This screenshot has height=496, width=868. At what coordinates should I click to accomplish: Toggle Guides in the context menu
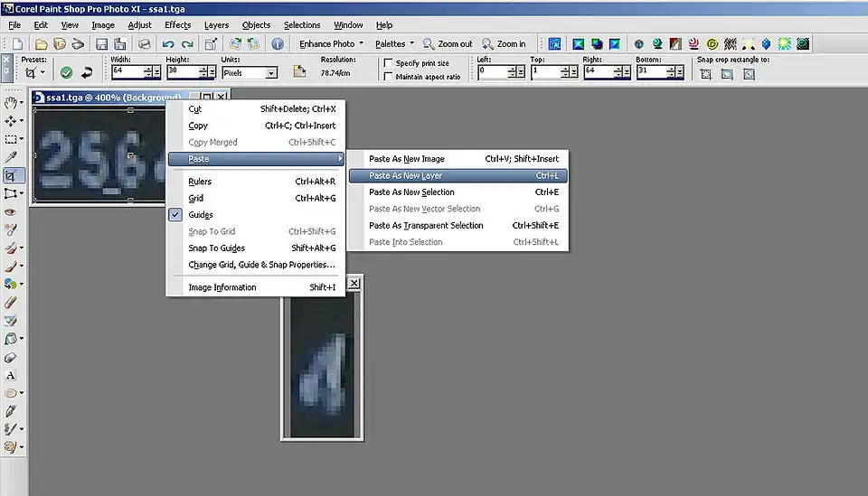point(201,215)
